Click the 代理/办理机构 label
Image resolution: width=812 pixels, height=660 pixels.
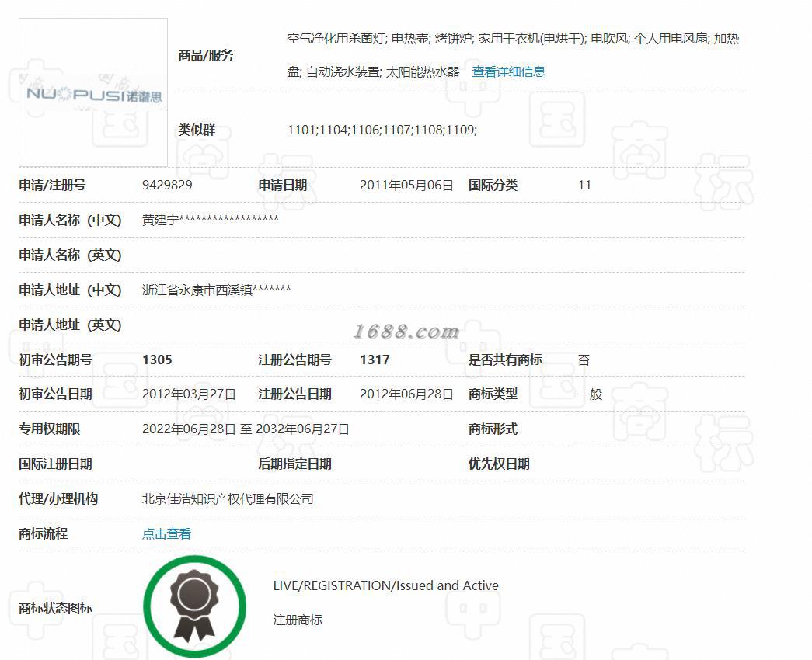click(x=58, y=499)
